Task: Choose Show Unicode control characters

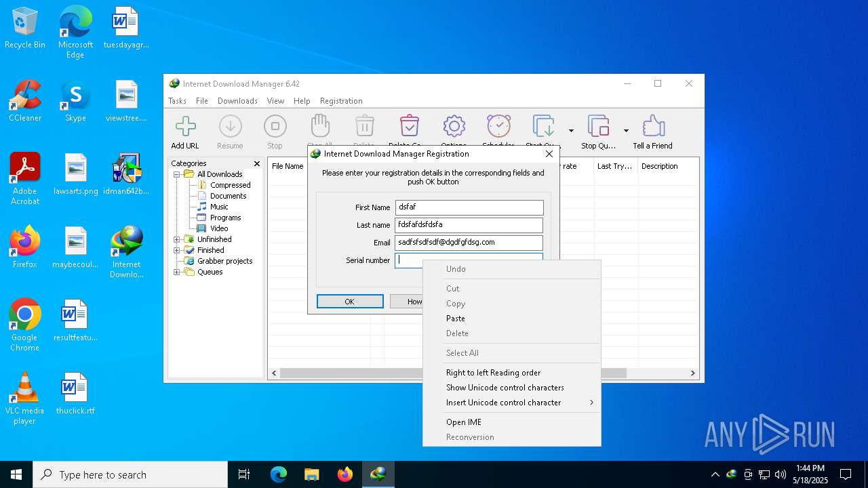Action: click(512, 388)
